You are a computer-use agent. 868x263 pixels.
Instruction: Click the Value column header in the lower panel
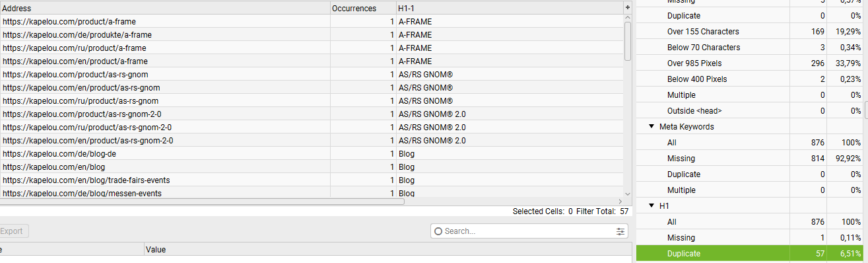pyautogui.click(x=385, y=250)
